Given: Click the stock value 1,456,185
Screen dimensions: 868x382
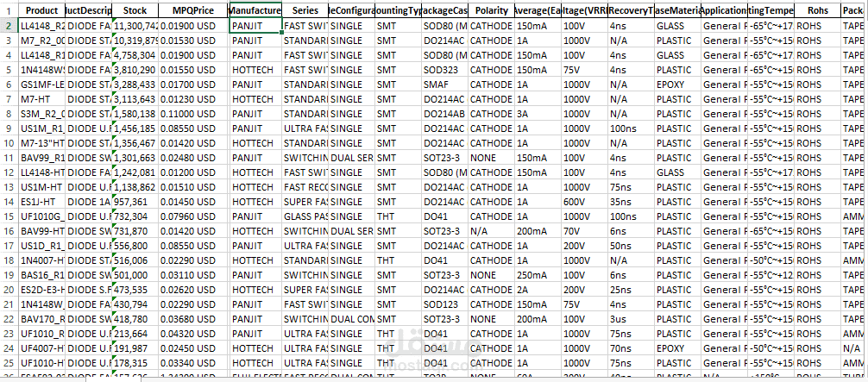Looking at the screenshot, I should [135, 128].
